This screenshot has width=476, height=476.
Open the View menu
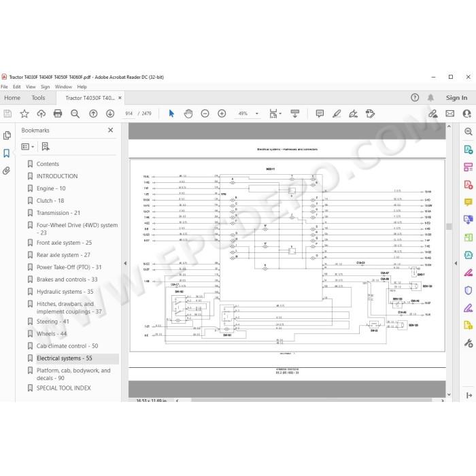31,87
